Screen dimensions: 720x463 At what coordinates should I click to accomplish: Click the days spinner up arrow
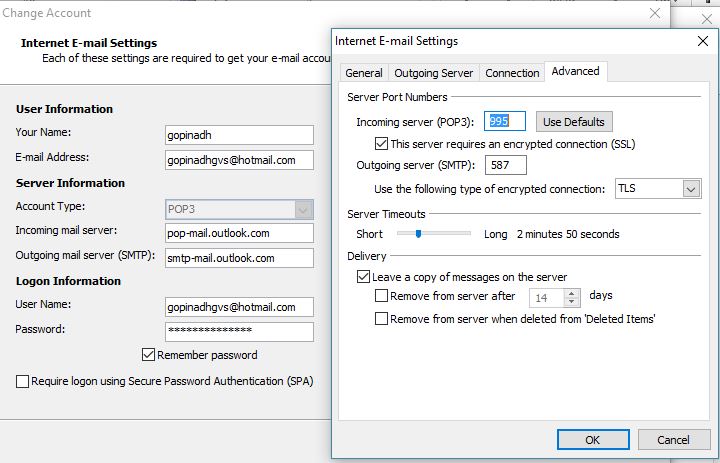coord(572,292)
